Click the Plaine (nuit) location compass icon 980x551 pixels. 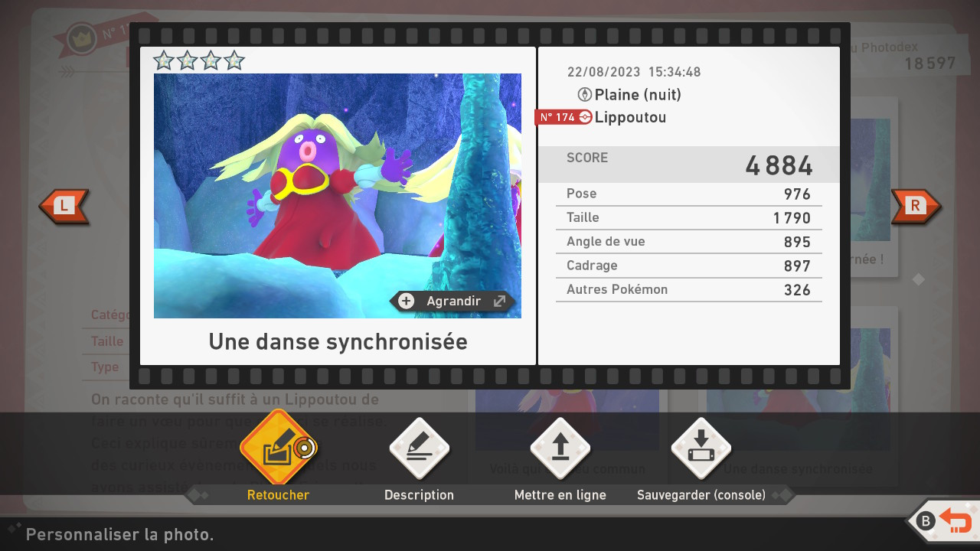click(585, 95)
